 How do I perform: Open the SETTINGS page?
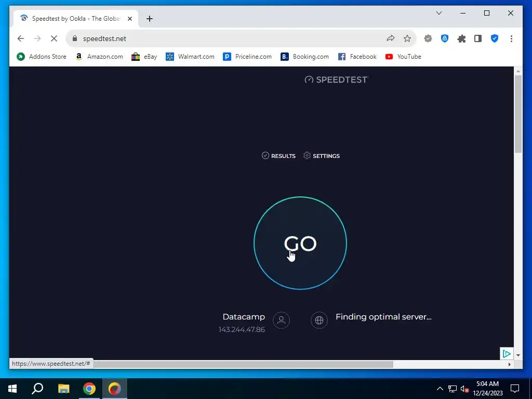pyautogui.click(x=321, y=156)
